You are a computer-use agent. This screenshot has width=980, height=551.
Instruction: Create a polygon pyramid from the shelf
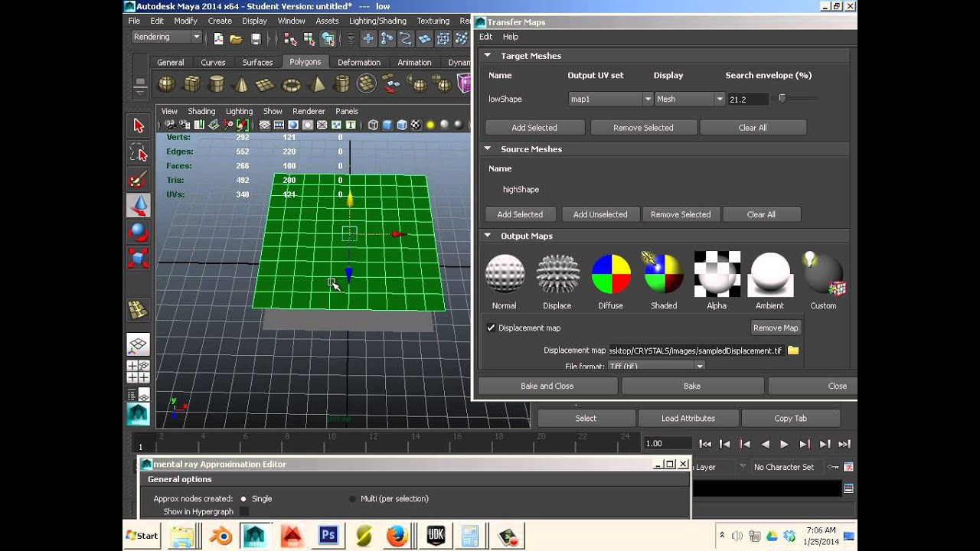pos(317,83)
